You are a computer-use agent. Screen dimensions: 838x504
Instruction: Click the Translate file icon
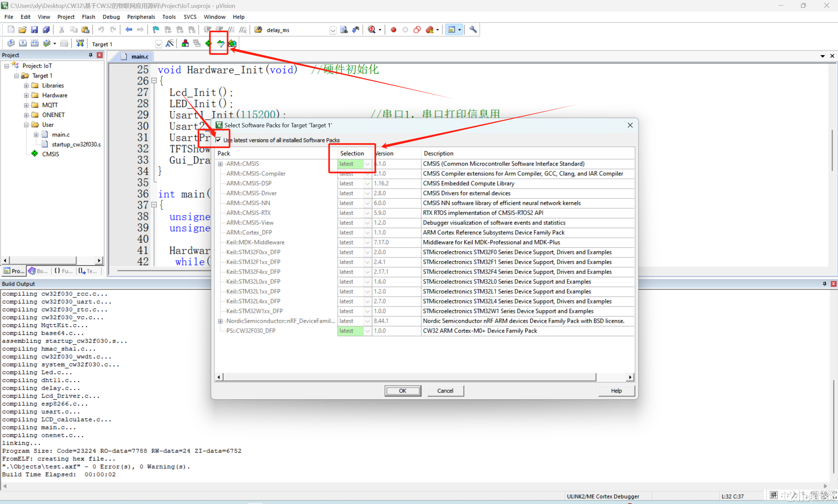pos(11,44)
